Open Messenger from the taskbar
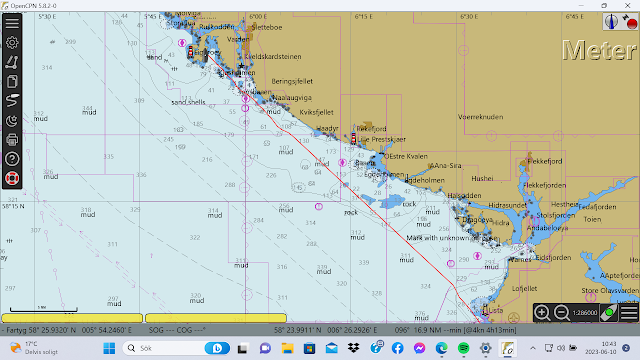Screen dimensions: 640x360 point(420,348)
